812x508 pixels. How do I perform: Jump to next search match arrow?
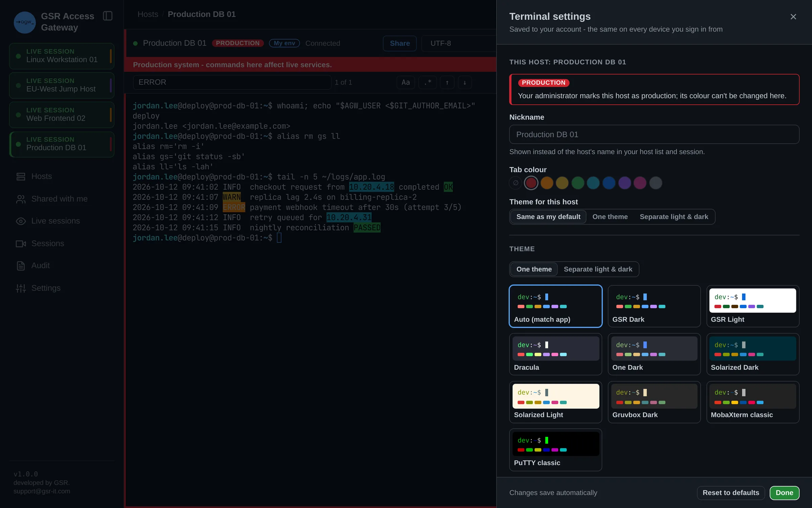[x=465, y=82]
